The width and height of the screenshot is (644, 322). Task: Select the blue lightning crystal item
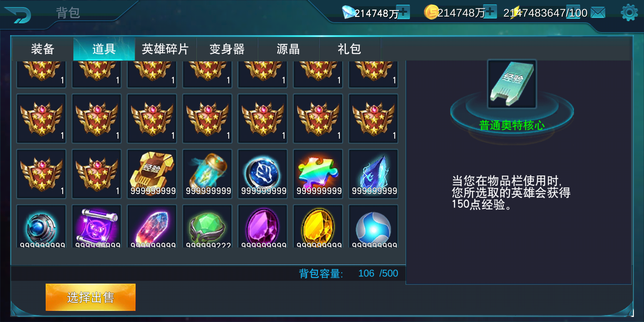[373, 174]
